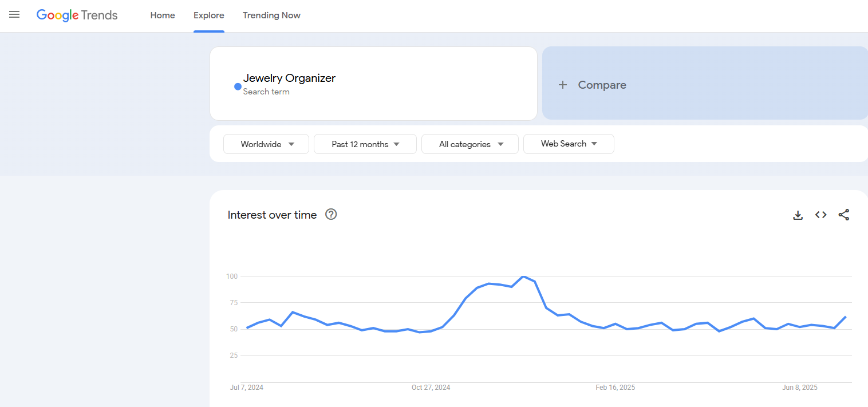Click the line end near Jun 2025
868x407 pixels.
click(x=846, y=317)
